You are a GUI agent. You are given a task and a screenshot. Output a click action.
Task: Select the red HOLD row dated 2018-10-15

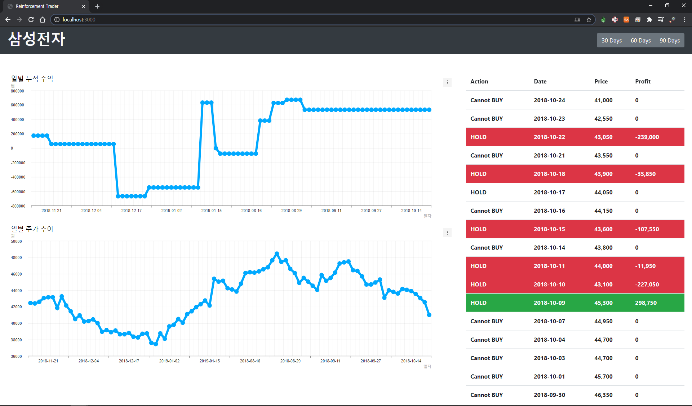pos(575,229)
